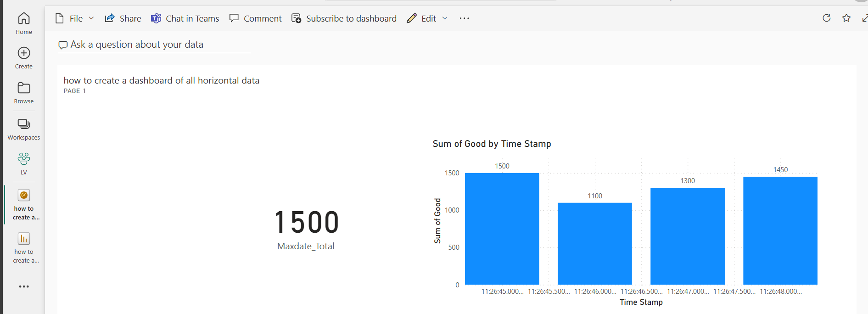The height and width of the screenshot is (314, 868).
Task: Open the File menu
Action: point(74,18)
